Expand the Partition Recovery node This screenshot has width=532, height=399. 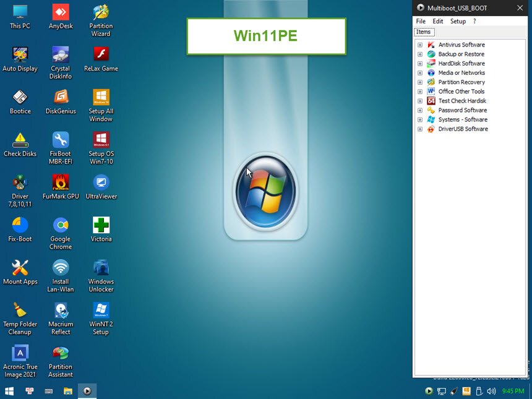click(x=420, y=82)
